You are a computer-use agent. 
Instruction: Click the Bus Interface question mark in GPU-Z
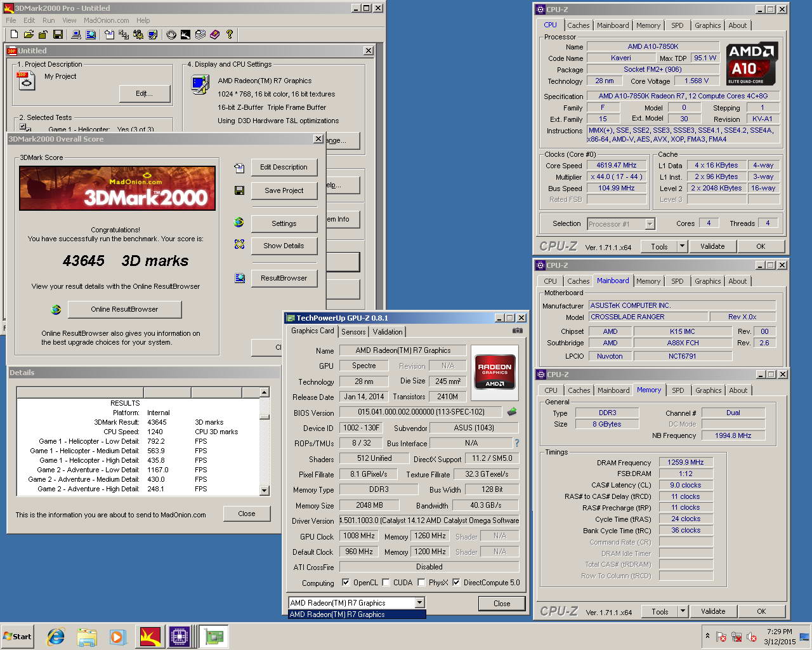(516, 443)
